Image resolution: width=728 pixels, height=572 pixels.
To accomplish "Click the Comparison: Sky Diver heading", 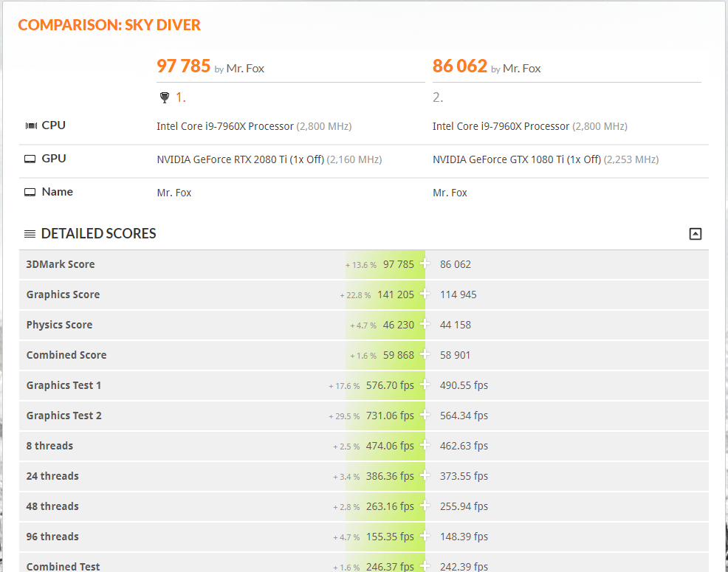I will tap(109, 25).
